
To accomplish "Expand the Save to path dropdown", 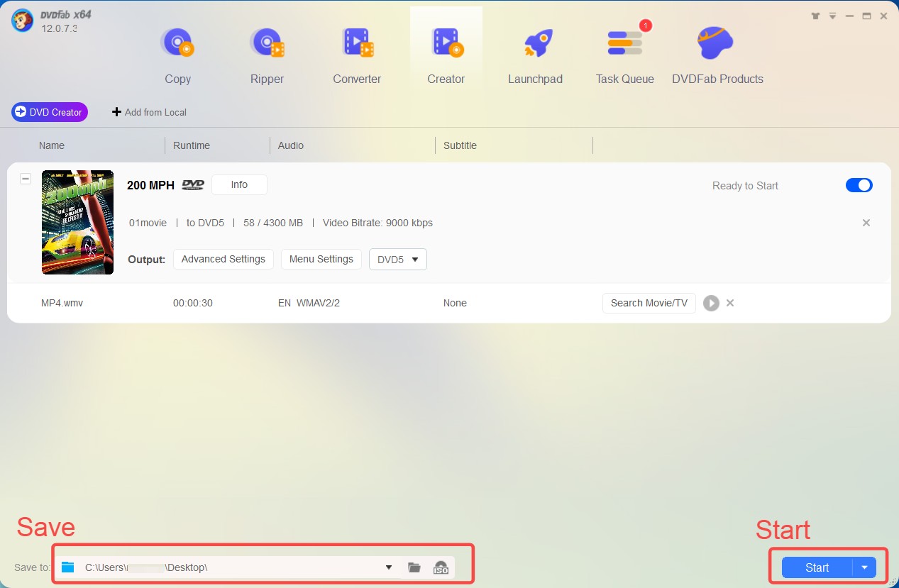I will 388,567.
